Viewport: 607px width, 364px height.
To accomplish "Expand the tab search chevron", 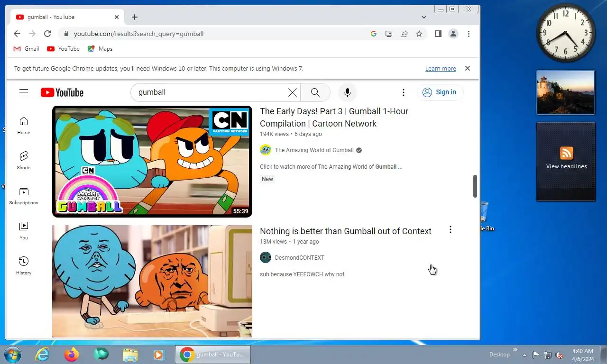I will point(424,17).
